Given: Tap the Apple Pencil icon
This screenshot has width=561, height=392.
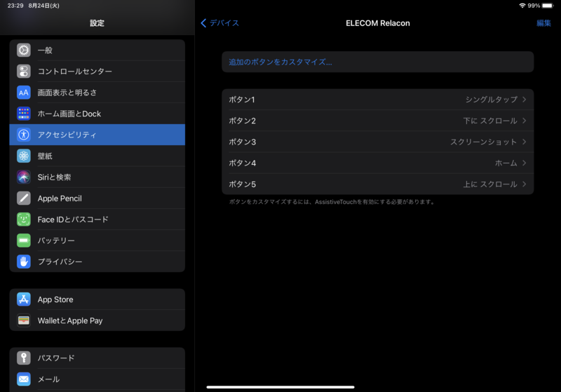Looking at the screenshot, I should 24,198.
